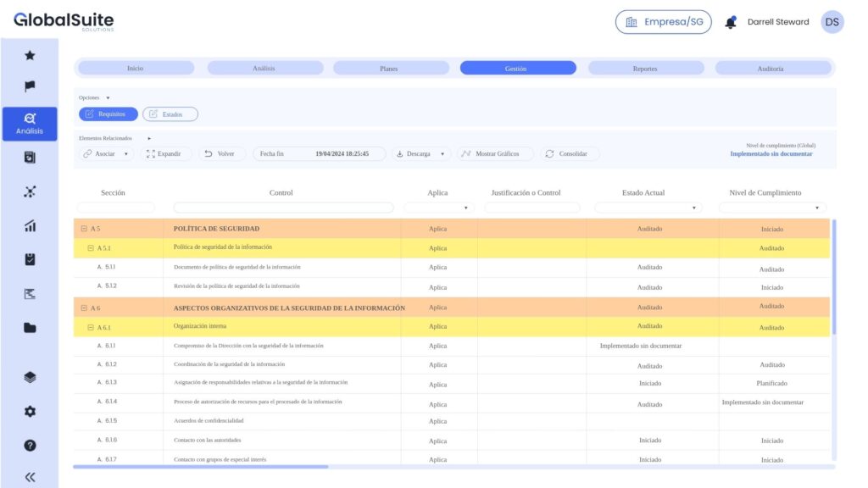Click the notification bell icon
This screenshot has width=868, height=488.
click(x=730, y=23)
